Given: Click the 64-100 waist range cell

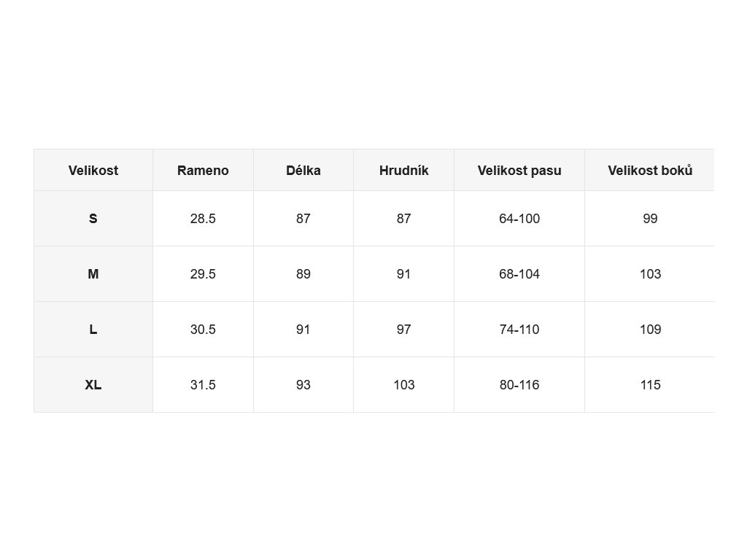Looking at the screenshot, I should (x=519, y=219).
